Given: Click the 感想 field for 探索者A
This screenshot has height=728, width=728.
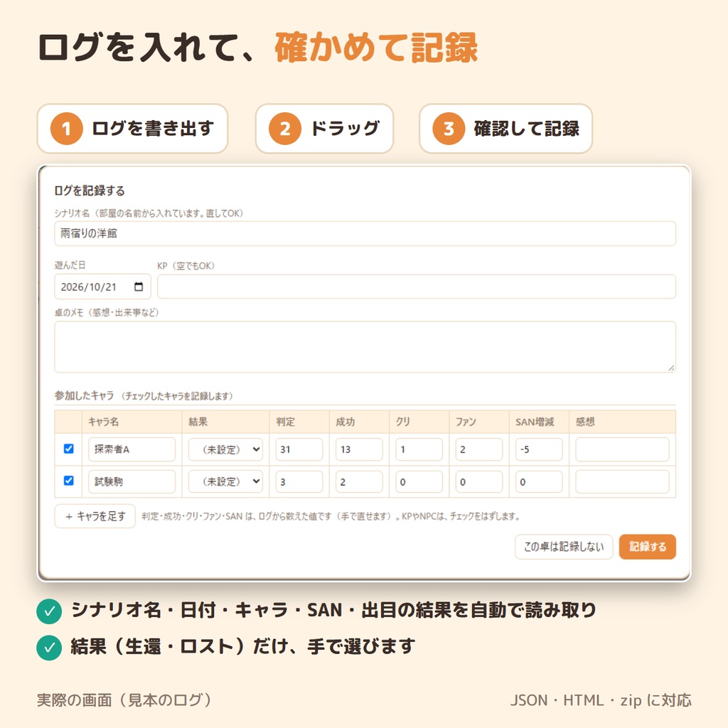Looking at the screenshot, I should click(x=622, y=449).
